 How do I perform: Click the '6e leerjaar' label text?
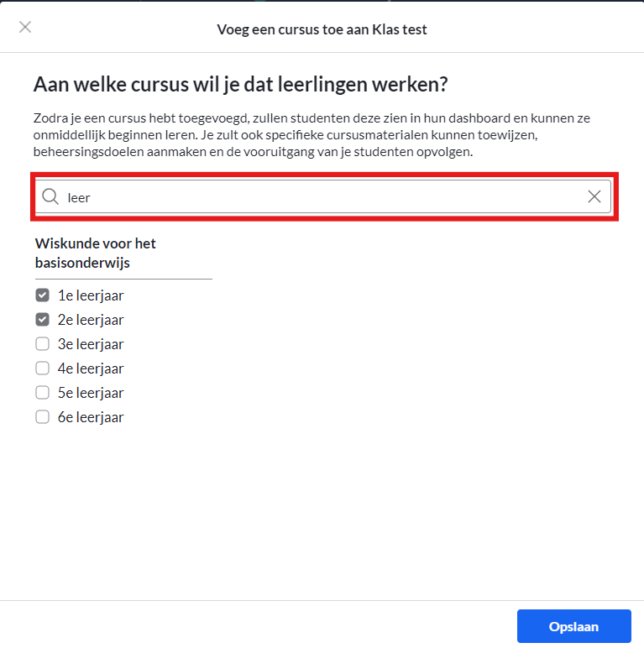coord(91,417)
